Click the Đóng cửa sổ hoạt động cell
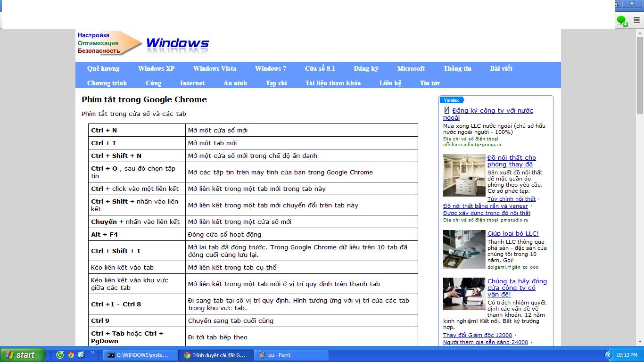This screenshot has height=362, width=644. point(302,234)
